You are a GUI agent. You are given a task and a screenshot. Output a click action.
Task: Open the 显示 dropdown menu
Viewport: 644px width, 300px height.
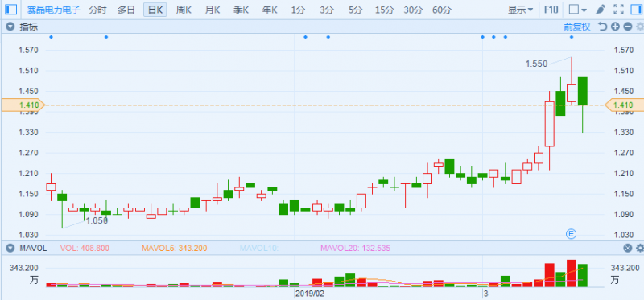(x=520, y=10)
